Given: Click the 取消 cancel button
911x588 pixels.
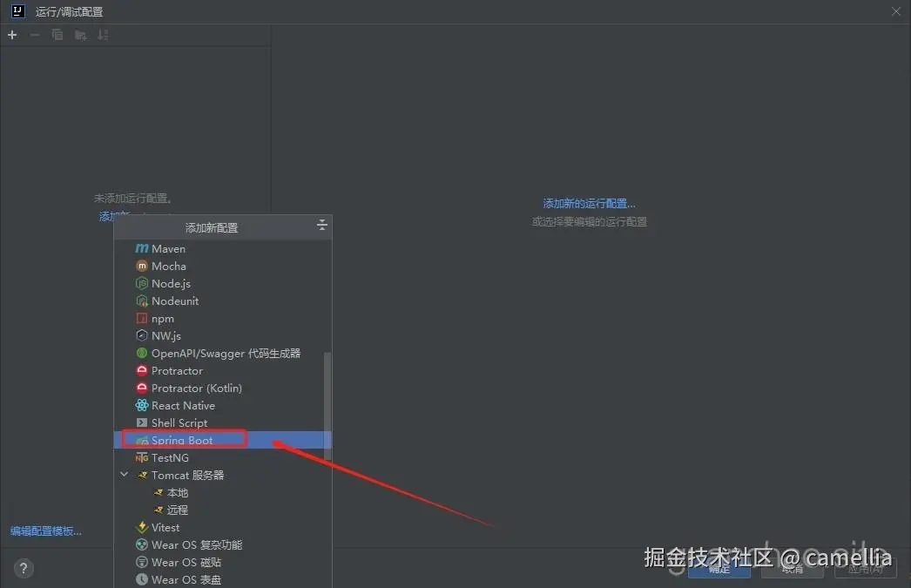Looking at the screenshot, I should coord(793,569).
